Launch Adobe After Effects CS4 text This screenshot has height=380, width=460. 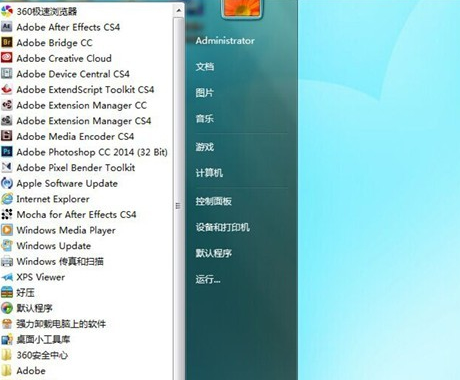pyautogui.click(x=68, y=27)
